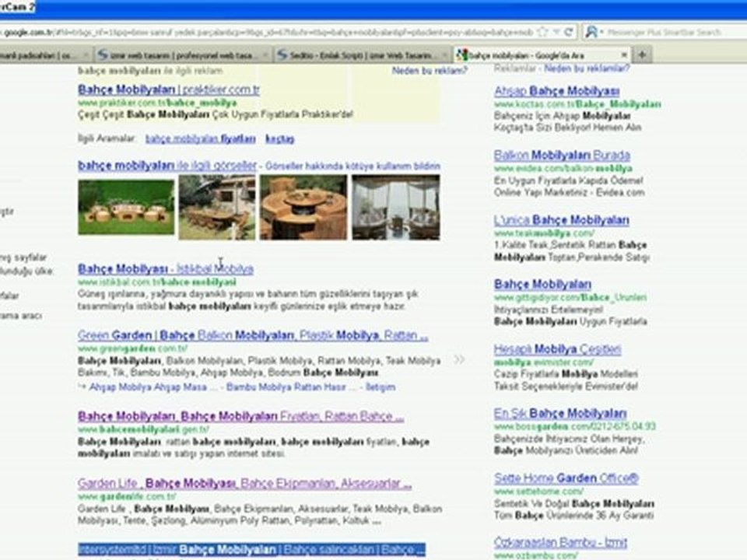Image resolution: width=747 pixels, height=560 pixels.
Task: Switch to the izmir web tasarım tab
Action: click(184, 55)
